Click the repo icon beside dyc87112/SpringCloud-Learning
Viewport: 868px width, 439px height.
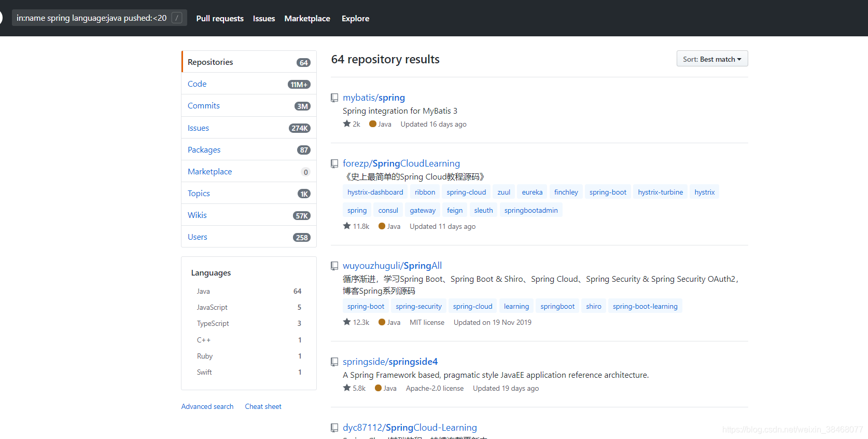334,428
